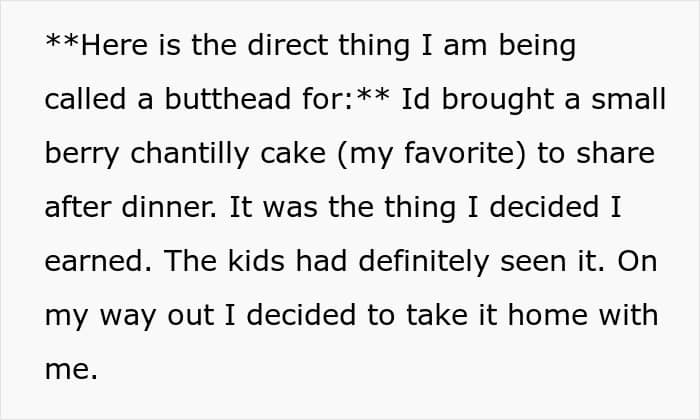
Task: Click the word "definitely" in the paragraph
Action: [x=424, y=262]
